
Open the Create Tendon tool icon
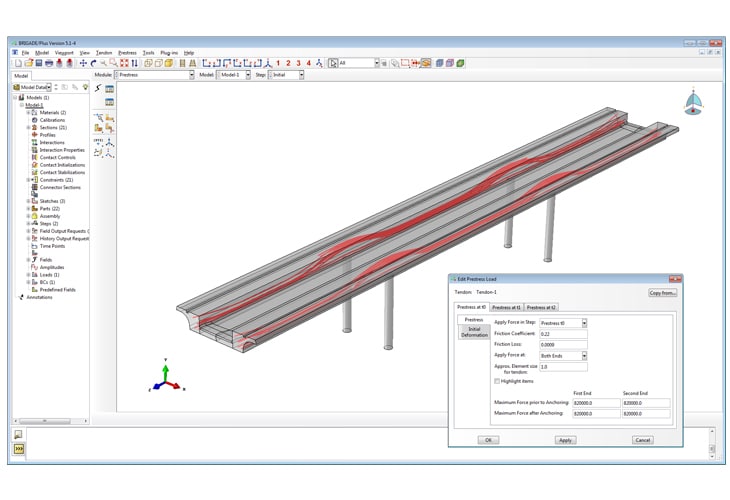98,88
